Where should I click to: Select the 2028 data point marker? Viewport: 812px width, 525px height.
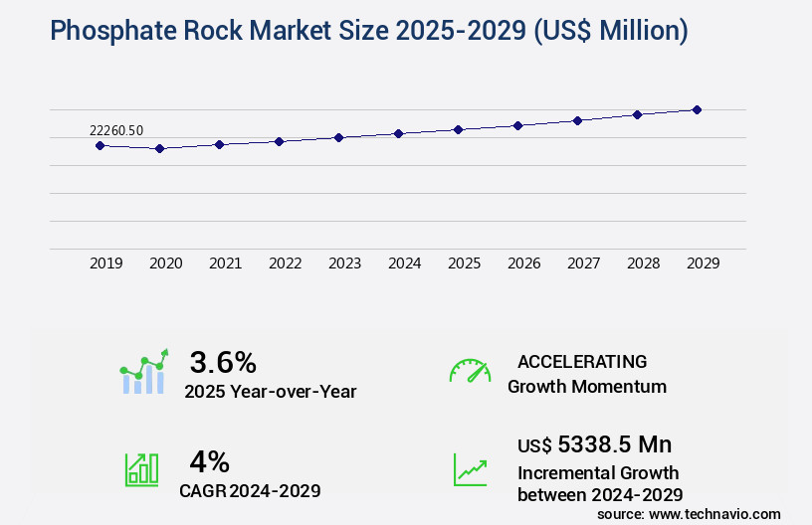tap(637, 114)
